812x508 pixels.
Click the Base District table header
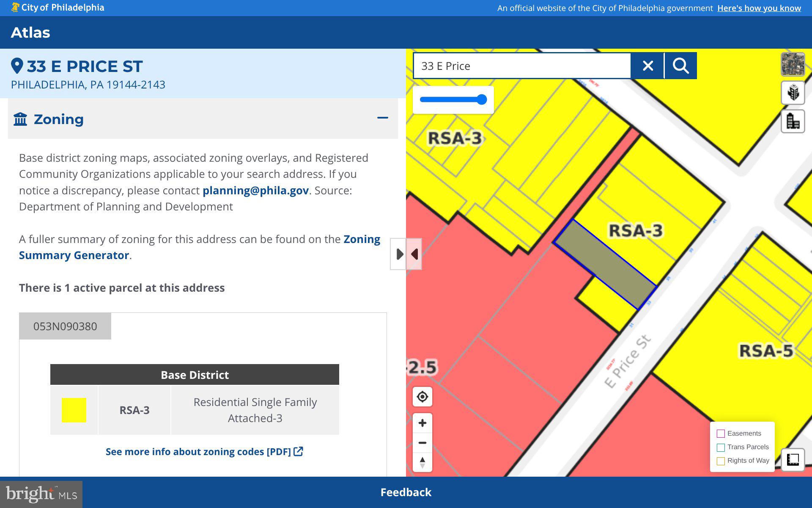(195, 375)
